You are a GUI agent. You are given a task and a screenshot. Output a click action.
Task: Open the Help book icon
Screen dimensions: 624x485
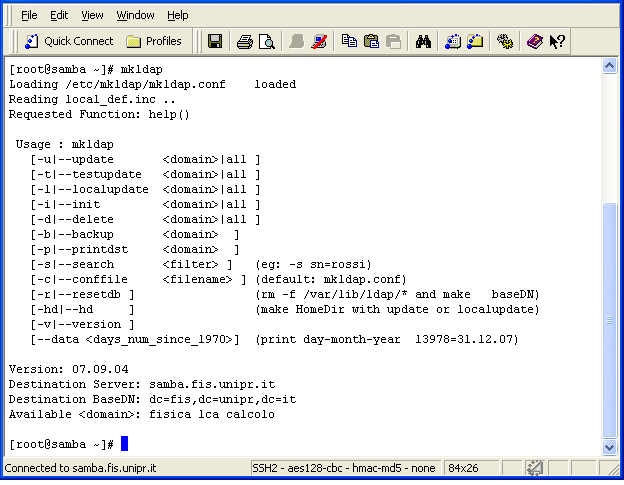(x=535, y=42)
